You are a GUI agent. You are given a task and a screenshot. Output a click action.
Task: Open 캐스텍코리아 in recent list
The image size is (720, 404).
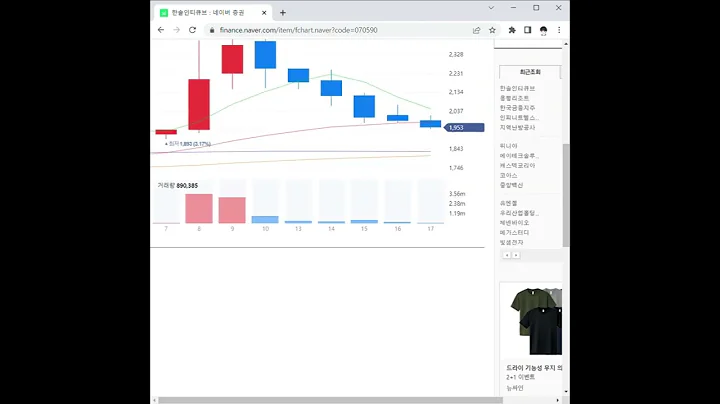pyautogui.click(x=517, y=165)
